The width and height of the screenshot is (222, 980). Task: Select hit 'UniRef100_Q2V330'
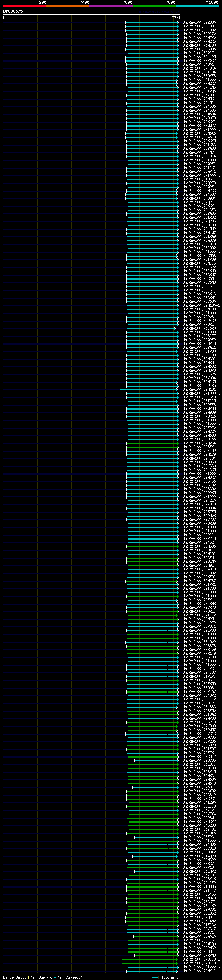tap(199, 466)
